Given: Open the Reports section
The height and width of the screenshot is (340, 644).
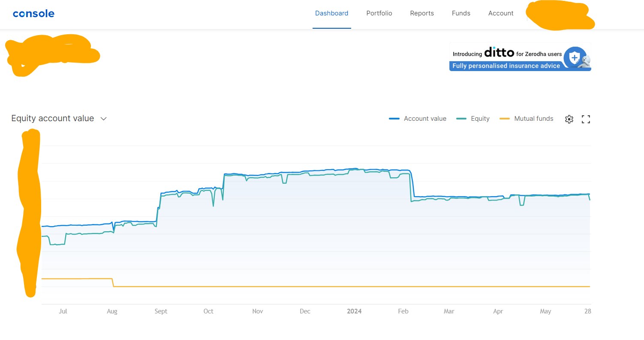Looking at the screenshot, I should pyautogui.click(x=422, y=13).
